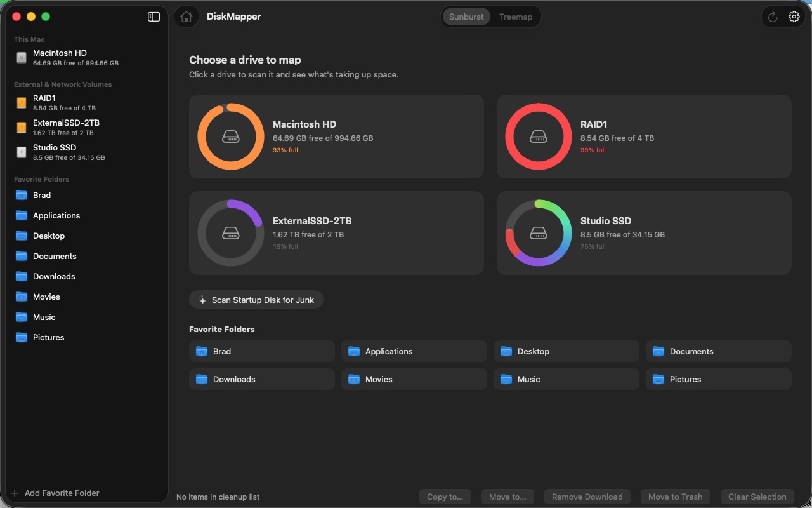Click 'No items in cleanup list' status
This screenshot has height=508, width=812.
click(218, 497)
